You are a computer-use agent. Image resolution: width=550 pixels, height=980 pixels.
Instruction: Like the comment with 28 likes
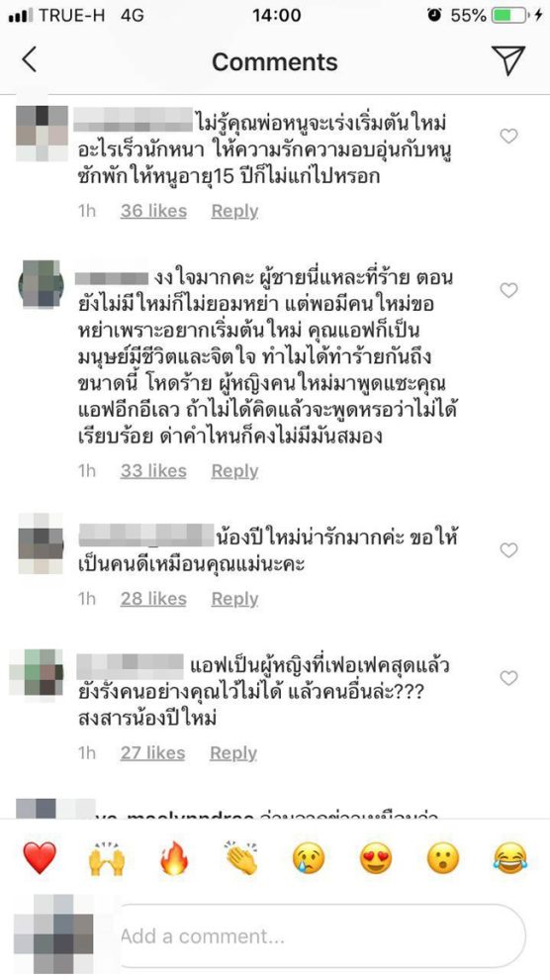508,550
